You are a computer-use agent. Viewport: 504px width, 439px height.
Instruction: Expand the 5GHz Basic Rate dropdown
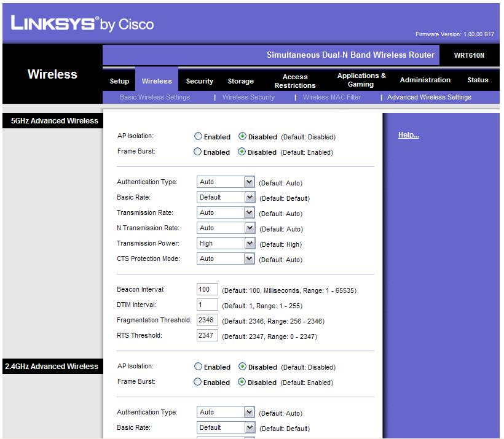226,197
